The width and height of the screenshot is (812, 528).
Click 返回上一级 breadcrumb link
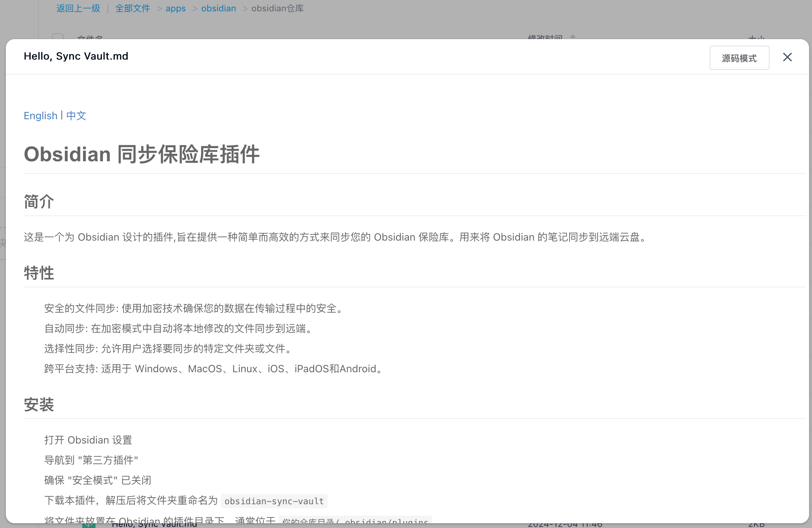coord(78,8)
